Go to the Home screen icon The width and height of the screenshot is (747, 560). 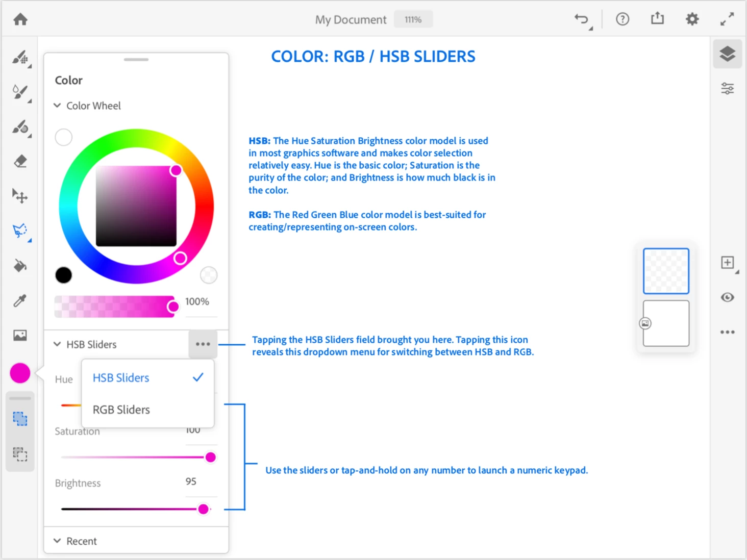click(x=20, y=19)
